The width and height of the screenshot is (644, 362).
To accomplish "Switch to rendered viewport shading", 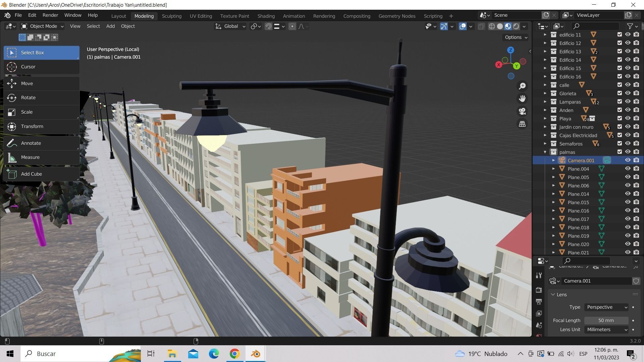I will point(516,26).
